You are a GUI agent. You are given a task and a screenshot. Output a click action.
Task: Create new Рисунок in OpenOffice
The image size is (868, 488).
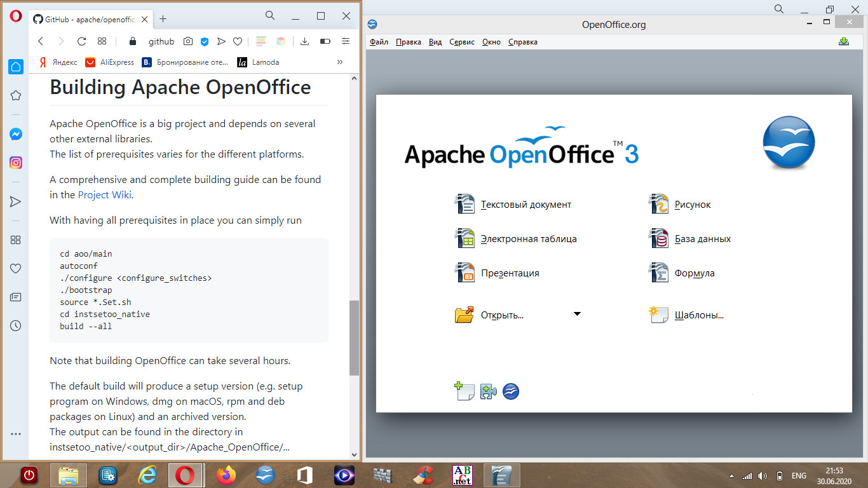pyautogui.click(x=679, y=205)
